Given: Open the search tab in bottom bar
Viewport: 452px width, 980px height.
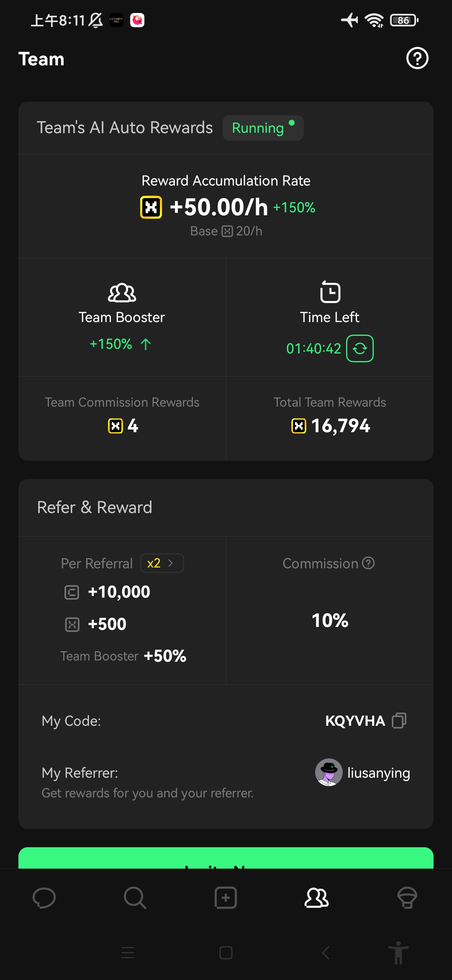Looking at the screenshot, I should click(135, 898).
